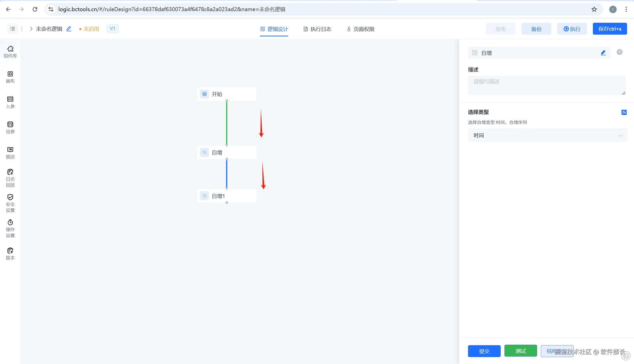Toggle the hamburger menu list icon
The image size is (634, 364).
click(13, 29)
